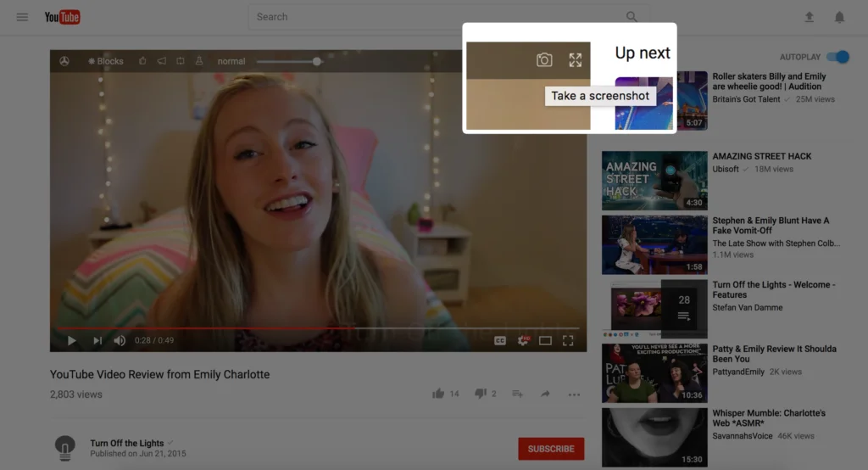Click the loop video icon in the toolbar
This screenshot has width=868, height=470.
181,61
